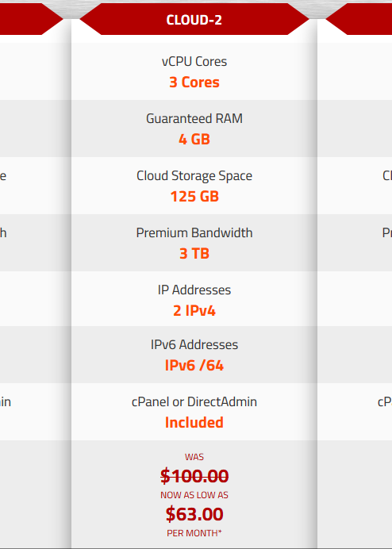This screenshot has width=392, height=549.
Task: Click the NOW AS LOW AS text
Action: tap(194, 495)
